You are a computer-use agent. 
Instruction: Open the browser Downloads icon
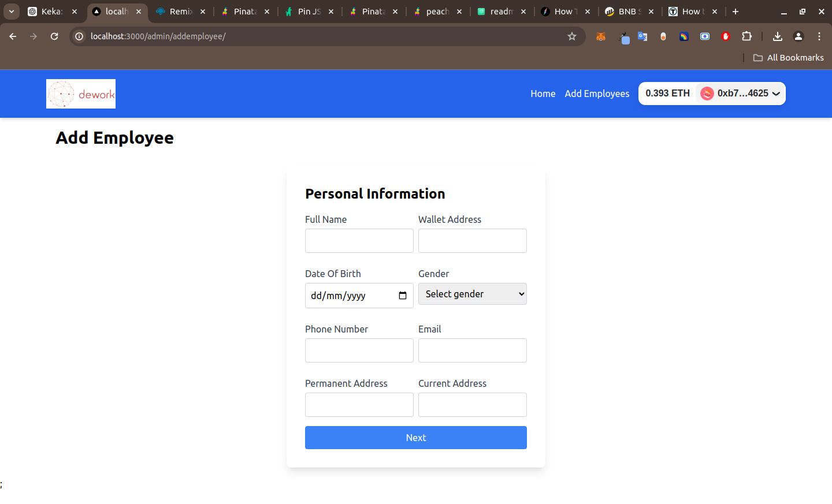[778, 36]
